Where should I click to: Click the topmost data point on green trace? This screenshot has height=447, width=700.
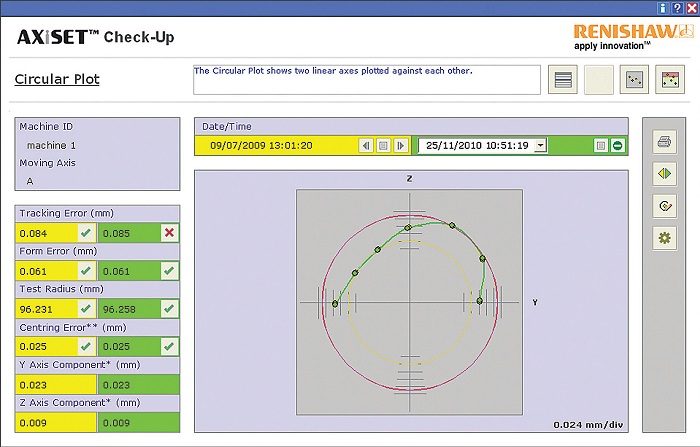pos(452,226)
